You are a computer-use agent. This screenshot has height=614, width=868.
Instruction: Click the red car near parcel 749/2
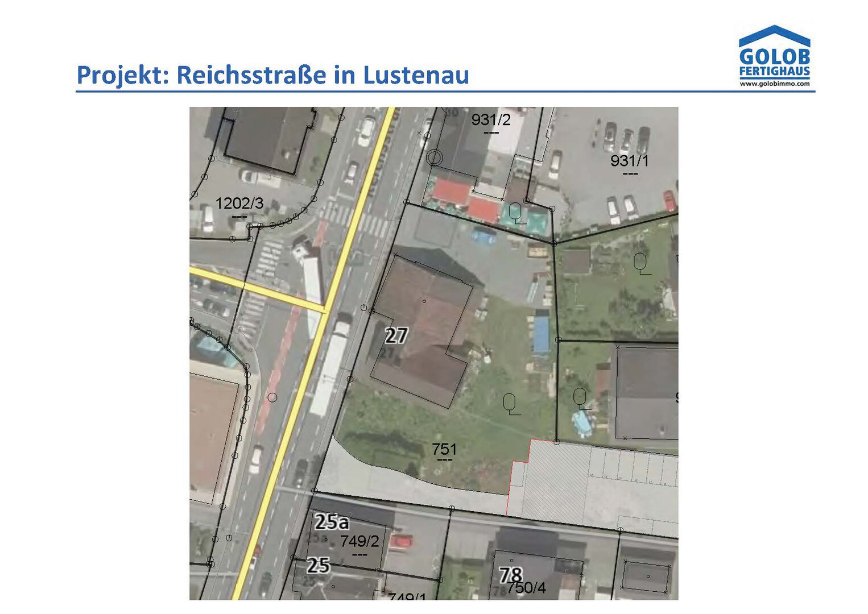point(402,541)
